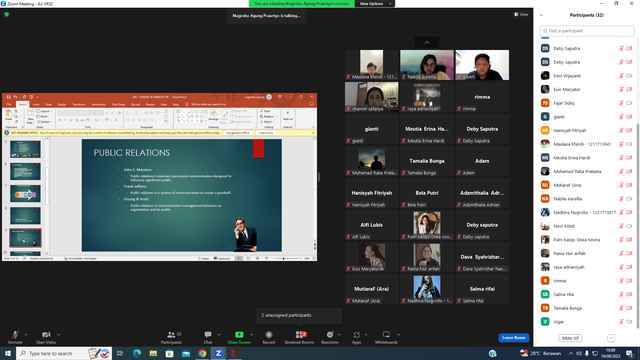The height and width of the screenshot is (360, 640).
Task: Open Microsoft Edge from the taskbar
Action: pos(137,353)
